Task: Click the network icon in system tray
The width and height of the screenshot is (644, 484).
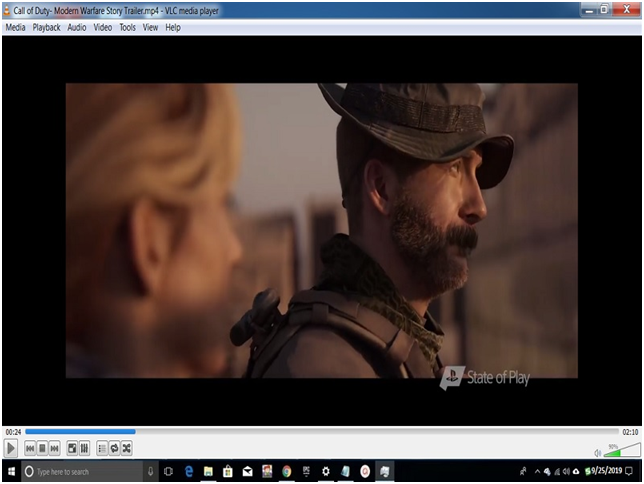Action: (557, 472)
